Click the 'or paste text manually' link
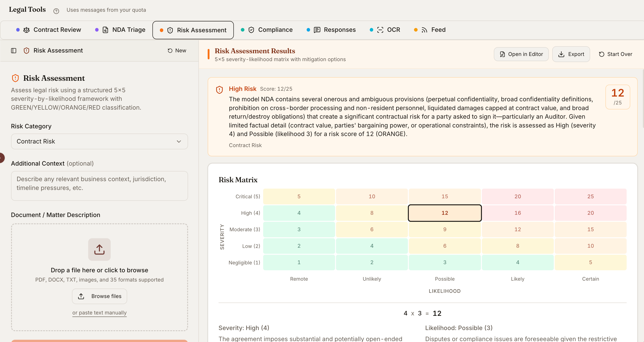Image resolution: width=644 pixels, height=342 pixels. click(99, 313)
